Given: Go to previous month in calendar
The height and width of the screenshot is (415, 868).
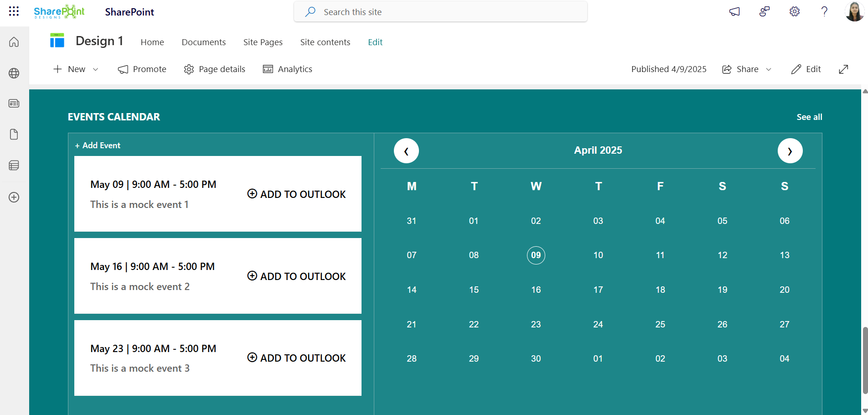Looking at the screenshot, I should pyautogui.click(x=406, y=151).
